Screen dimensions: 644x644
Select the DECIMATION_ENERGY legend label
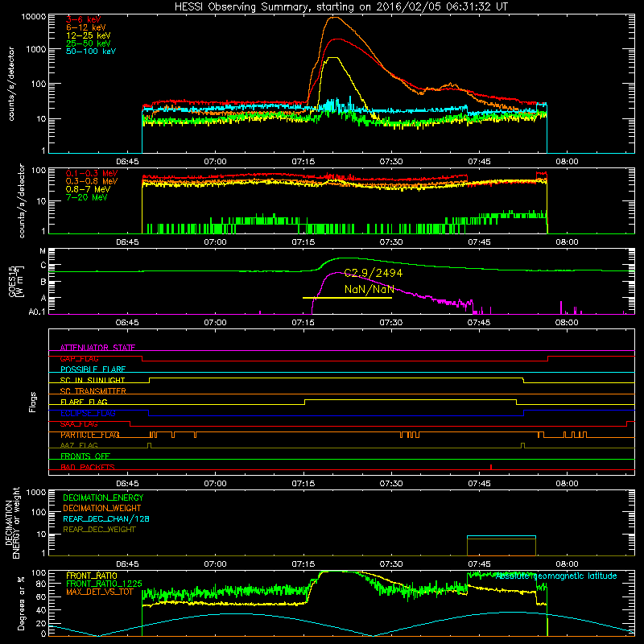point(103,497)
